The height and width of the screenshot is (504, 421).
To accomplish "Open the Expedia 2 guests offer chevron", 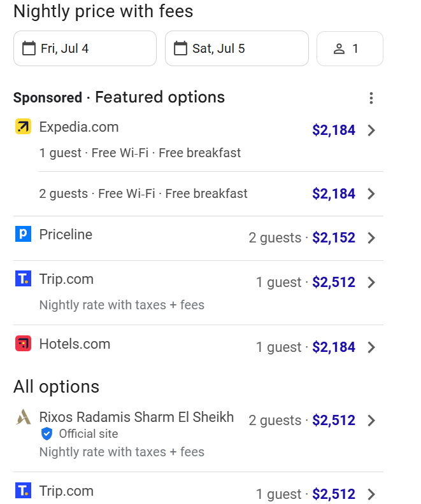I will [x=372, y=194].
